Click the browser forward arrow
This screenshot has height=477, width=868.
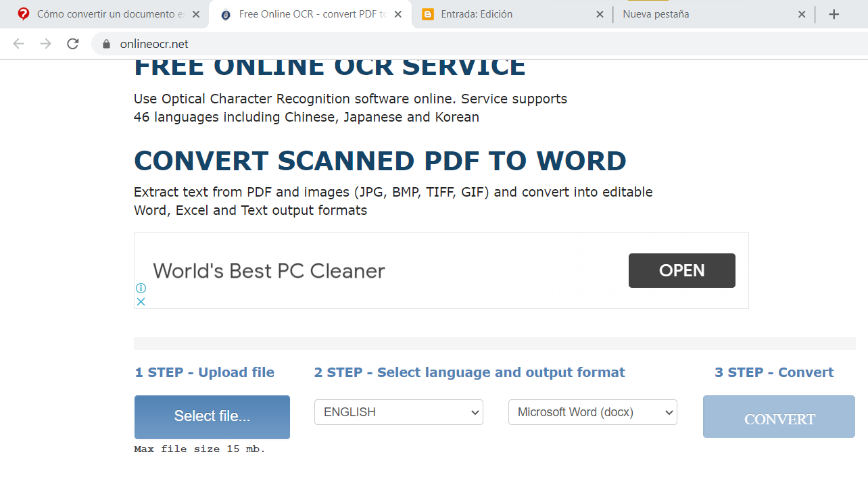pos(45,44)
